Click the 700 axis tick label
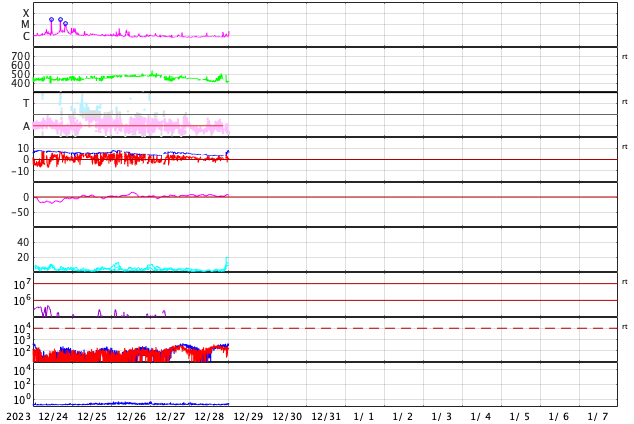The width and height of the screenshot is (634, 424). (21, 56)
